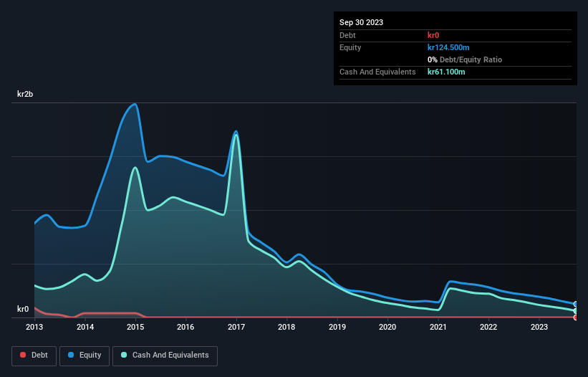
Task: Click the kr61.100m cash value
Action: (446, 72)
